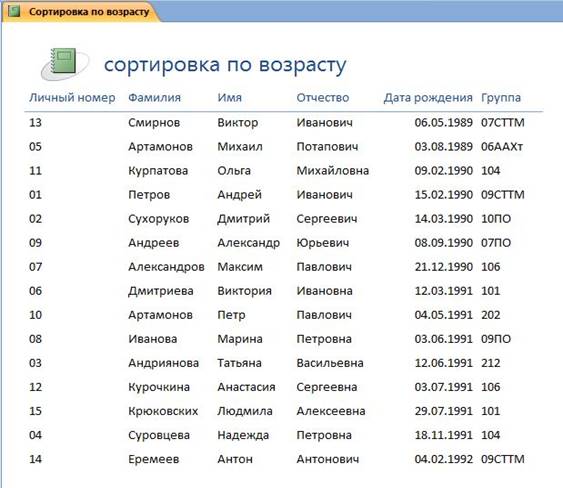Click the Отчество column header

[322, 98]
